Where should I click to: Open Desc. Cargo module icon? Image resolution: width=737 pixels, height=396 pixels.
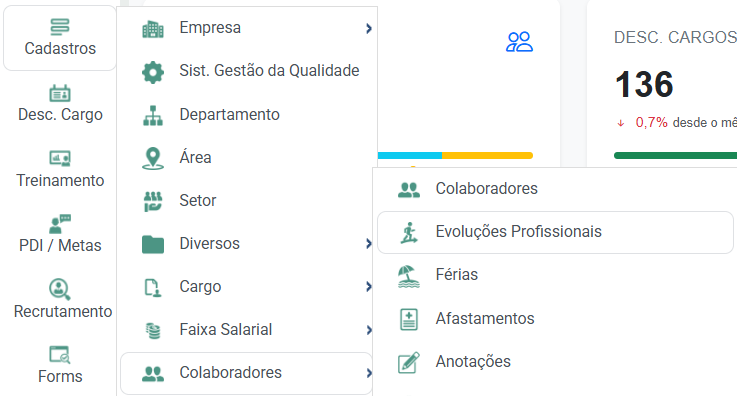[x=60, y=93]
